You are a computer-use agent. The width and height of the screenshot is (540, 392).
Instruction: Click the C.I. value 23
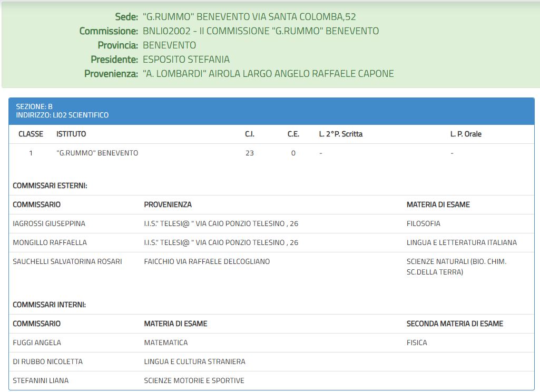coord(250,153)
